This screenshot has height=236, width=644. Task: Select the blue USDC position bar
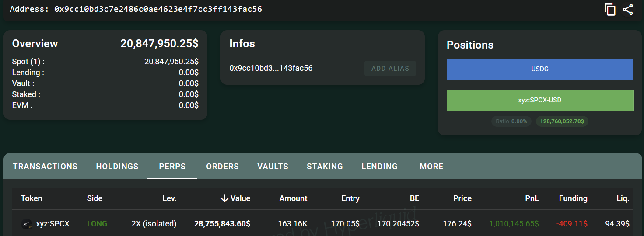(540, 69)
